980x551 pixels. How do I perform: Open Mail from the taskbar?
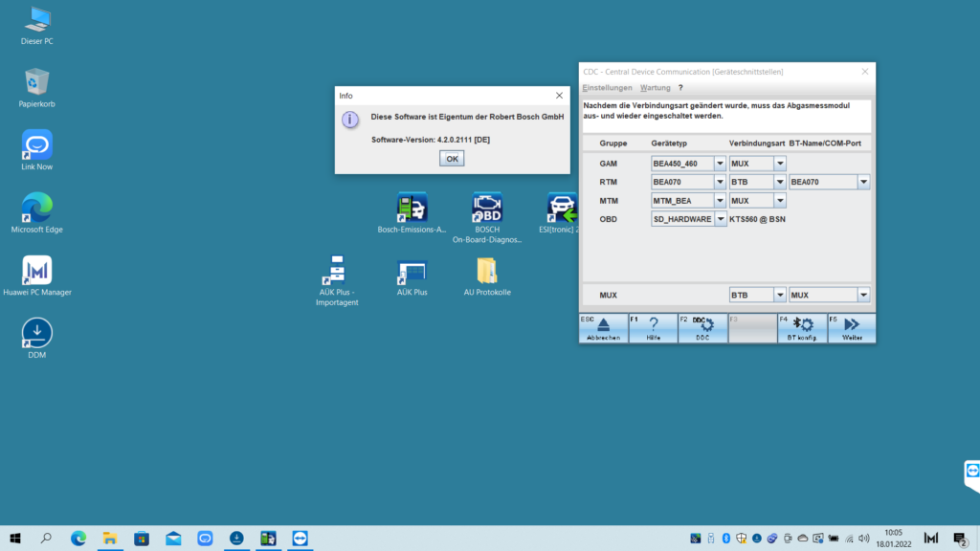173,538
